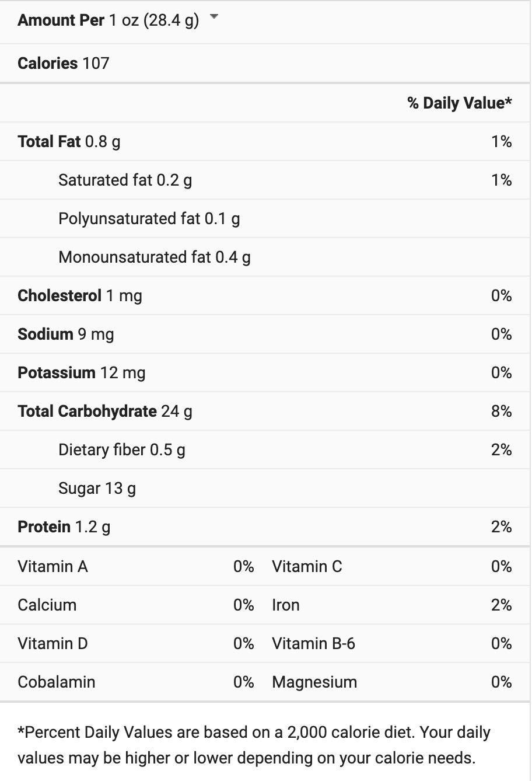Click the "% Daily Value*" header
Image resolution: width=532 pixels, height=781 pixels.
[459, 103]
